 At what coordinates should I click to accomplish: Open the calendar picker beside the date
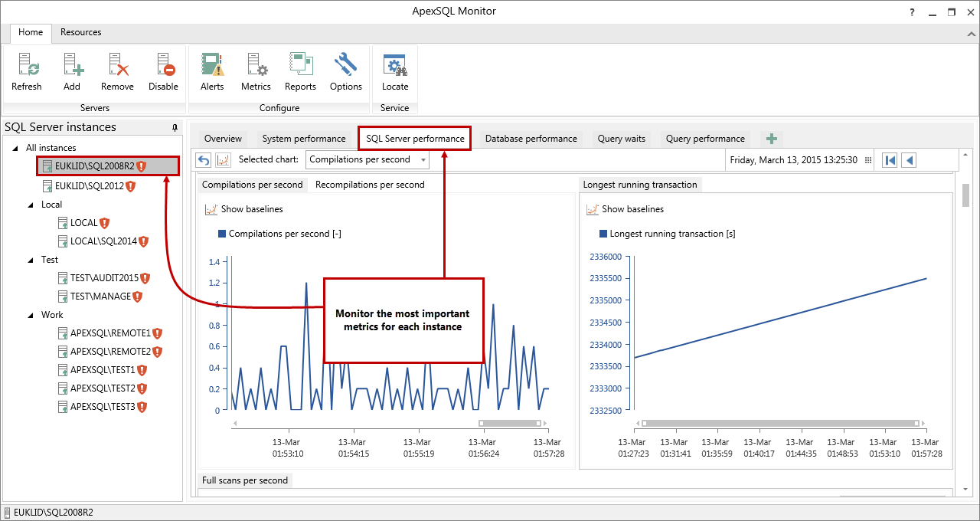pos(868,160)
